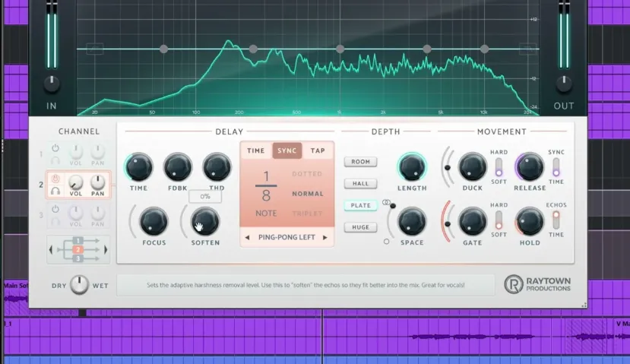Select DOTTED note option
Image resolution: width=630 pixels, height=364 pixels.
pyautogui.click(x=307, y=174)
